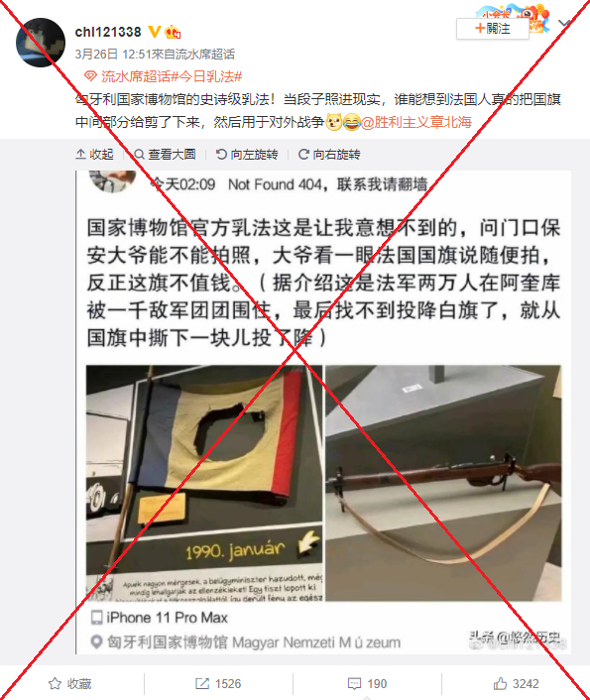Repost using the share icon 1526

[218, 684]
